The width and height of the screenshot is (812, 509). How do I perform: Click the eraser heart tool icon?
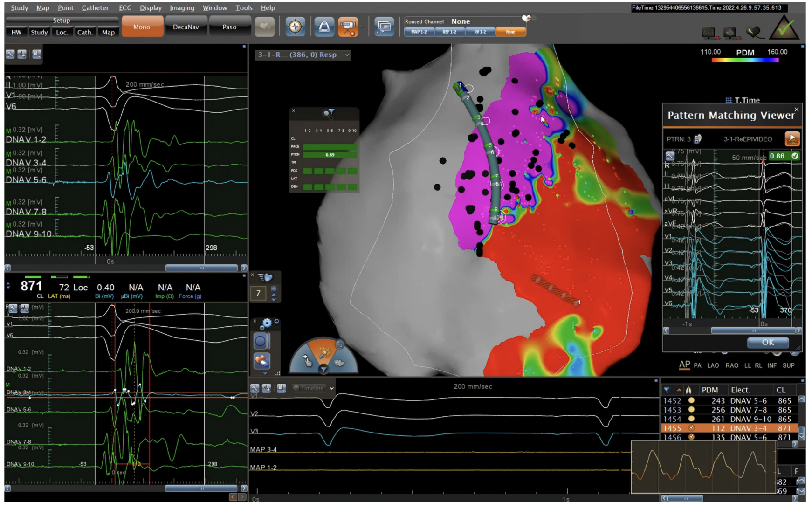(261, 360)
